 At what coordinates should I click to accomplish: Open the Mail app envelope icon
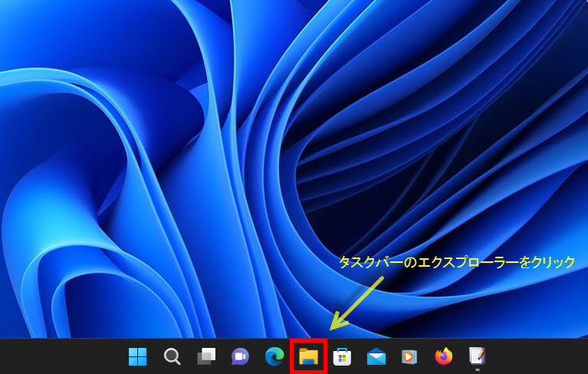tap(376, 356)
